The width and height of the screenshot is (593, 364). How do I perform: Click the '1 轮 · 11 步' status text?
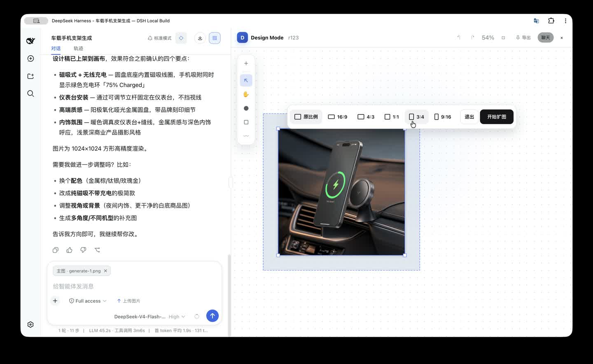pos(69,331)
